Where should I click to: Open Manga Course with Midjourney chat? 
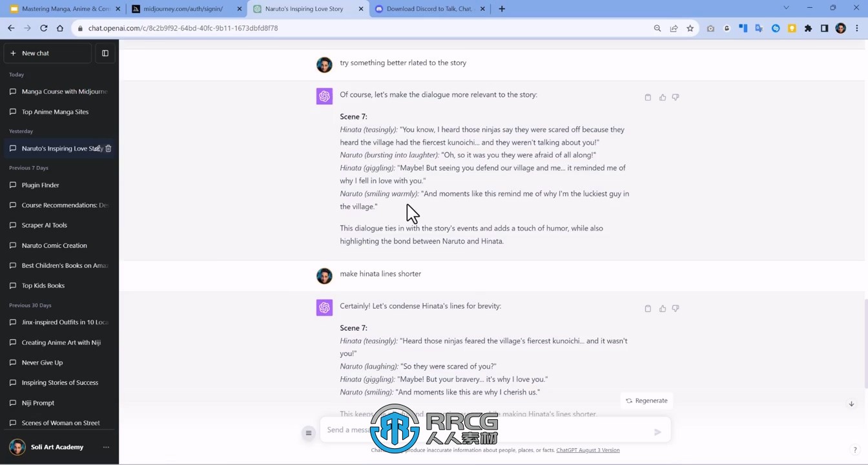59,92
